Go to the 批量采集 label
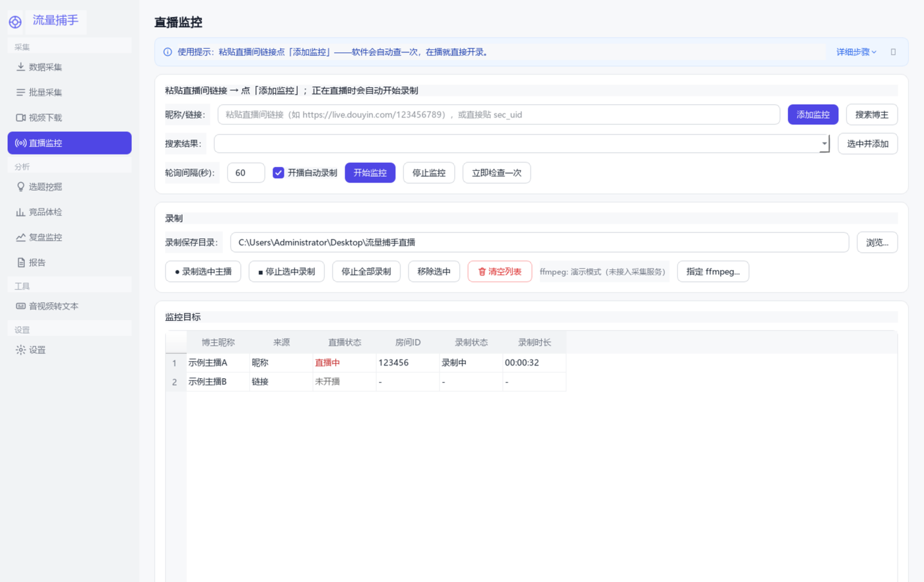This screenshot has width=924, height=582. 46,92
